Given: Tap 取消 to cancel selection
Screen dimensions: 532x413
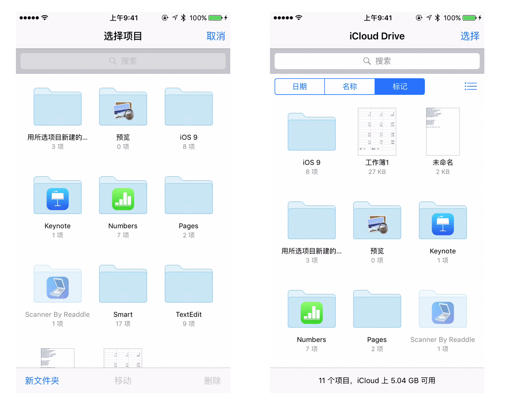Looking at the screenshot, I should [216, 36].
